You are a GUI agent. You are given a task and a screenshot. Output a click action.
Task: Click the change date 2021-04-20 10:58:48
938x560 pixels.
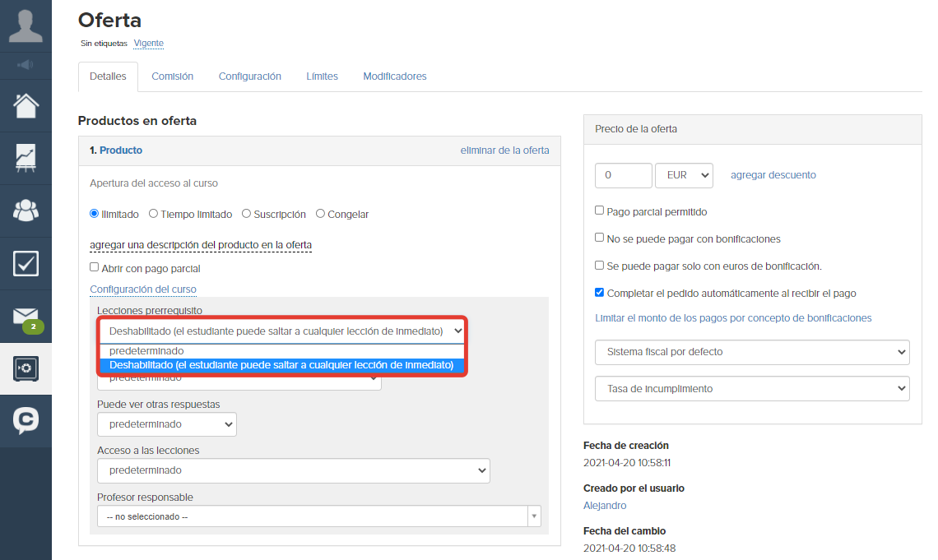coord(629,548)
